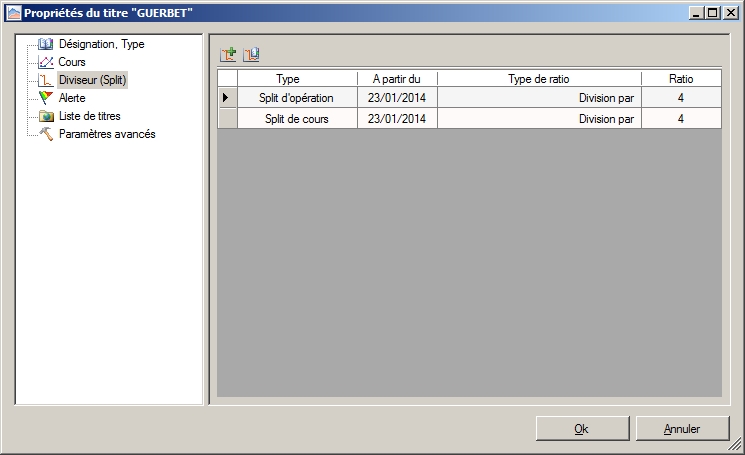Go to Paramètres avancés settings
Image resolution: width=745 pixels, height=455 pixels.
click(107, 134)
